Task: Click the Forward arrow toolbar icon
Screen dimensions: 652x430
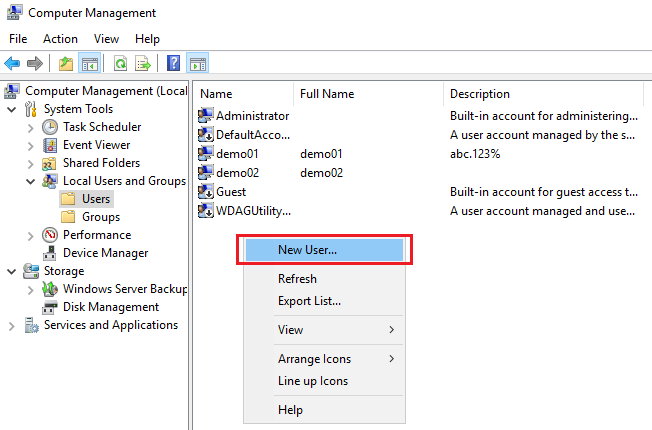Action: click(x=35, y=64)
